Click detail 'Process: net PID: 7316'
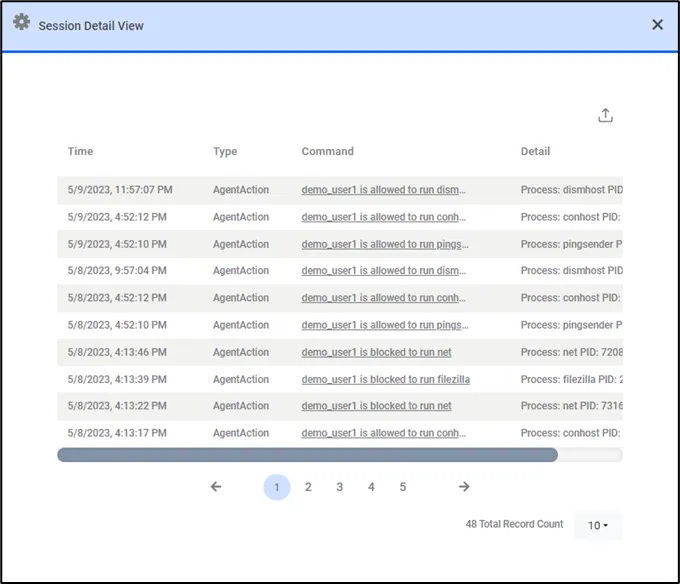Viewport: 680px width, 584px height. 572,406
